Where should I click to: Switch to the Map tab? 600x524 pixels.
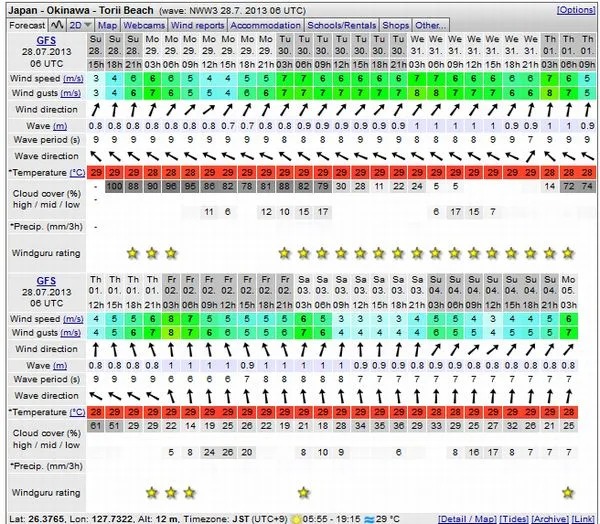tap(107, 24)
